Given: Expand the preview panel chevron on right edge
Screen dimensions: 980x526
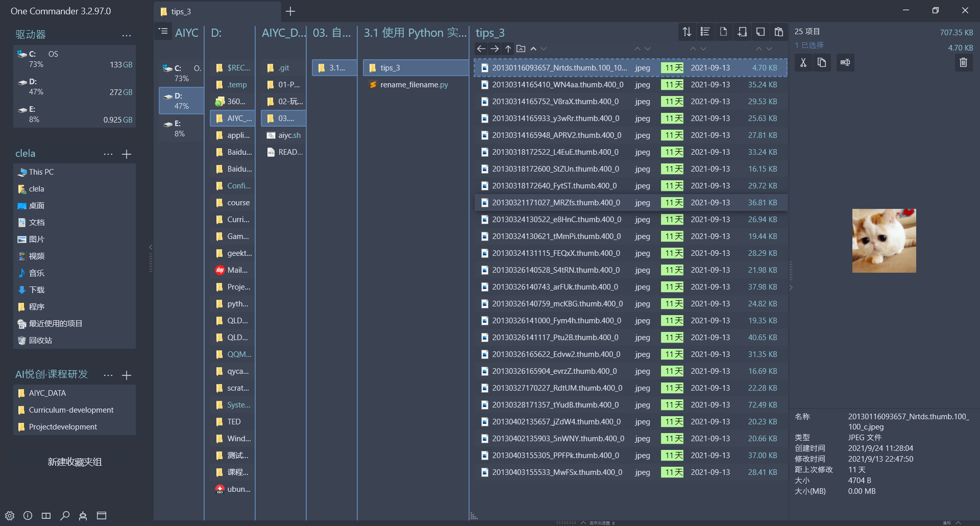Looking at the screenshot, I should click(x=791, y=288).
